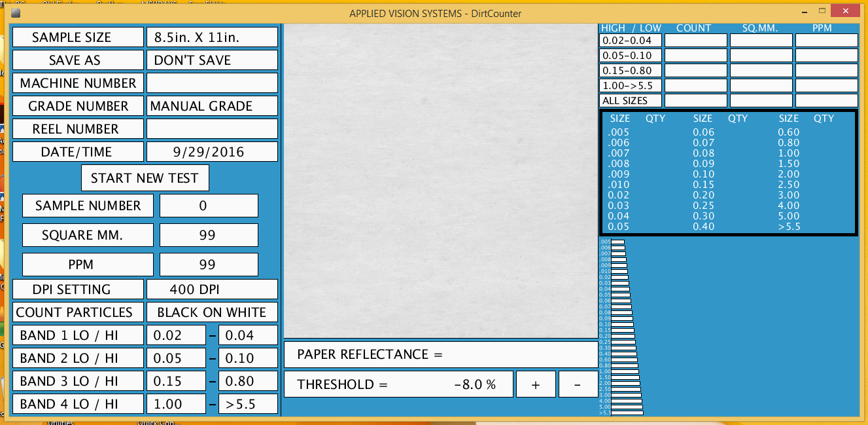868x425 pixels.
Task: Click the PPM value 99 field
Action: point(209,265)
